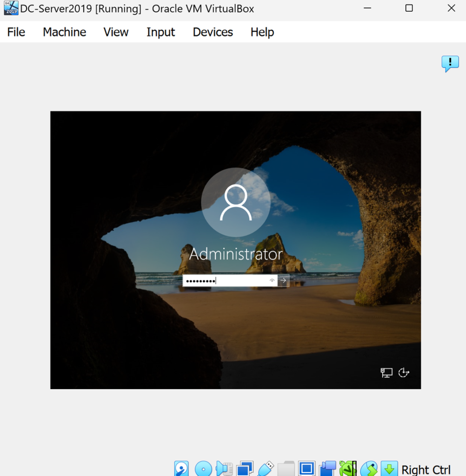This screenshot has width=466, height=476.
Task: Open the network sign-in icon on login screen
Action: point(386,372)
